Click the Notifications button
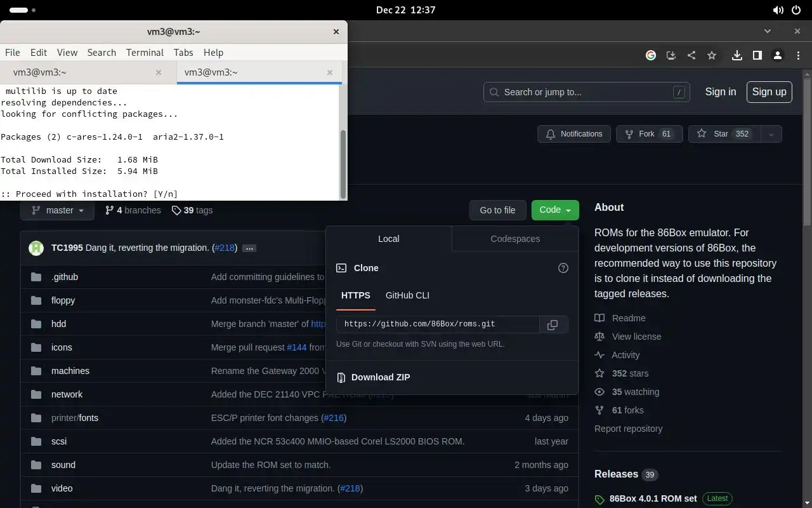The image size is (812, 508). click(574, 134)
